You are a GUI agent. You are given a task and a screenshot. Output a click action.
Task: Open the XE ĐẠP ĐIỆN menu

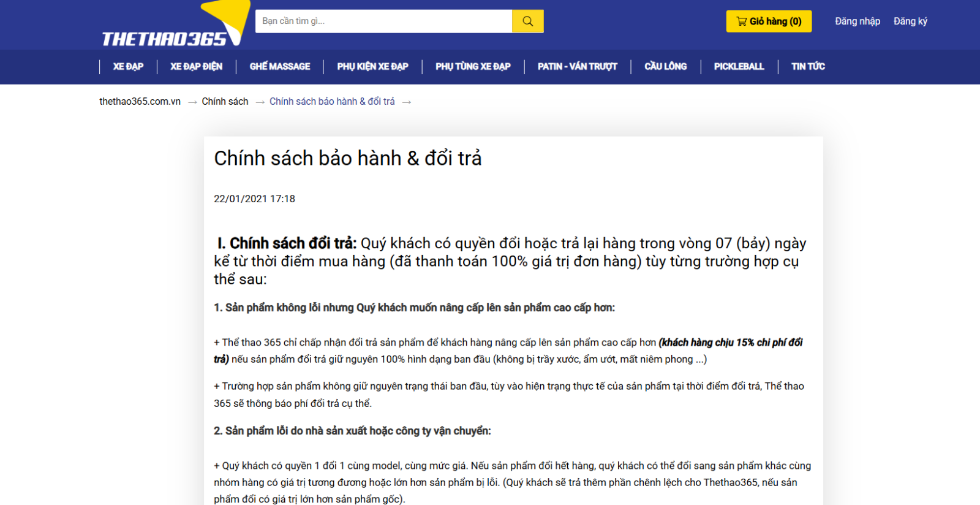(196, 66)
